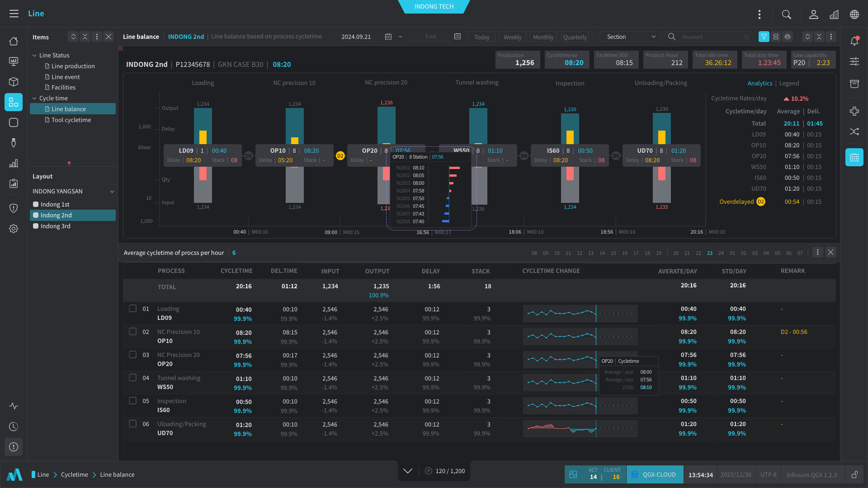This screenshot has width=868, height=488.
Task: Expand the INDONG YANGSAN layout dropdown
Action: point(112,192)
